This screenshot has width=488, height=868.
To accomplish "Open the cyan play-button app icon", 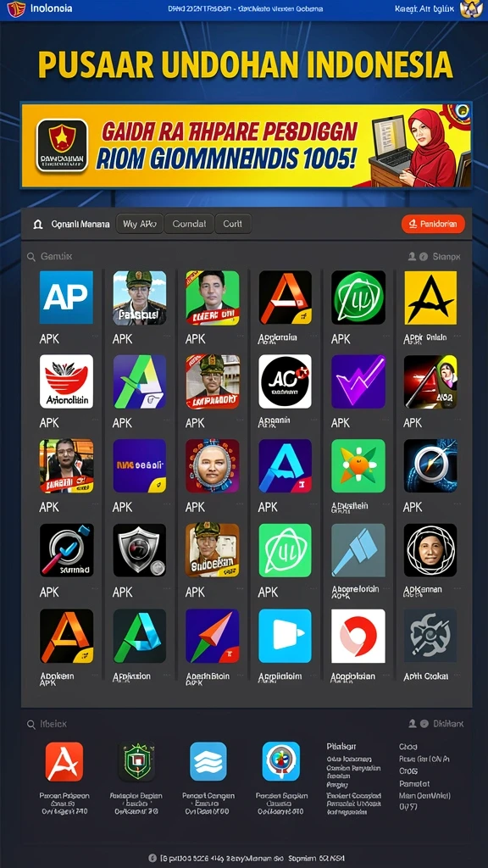I will point(285,636).
